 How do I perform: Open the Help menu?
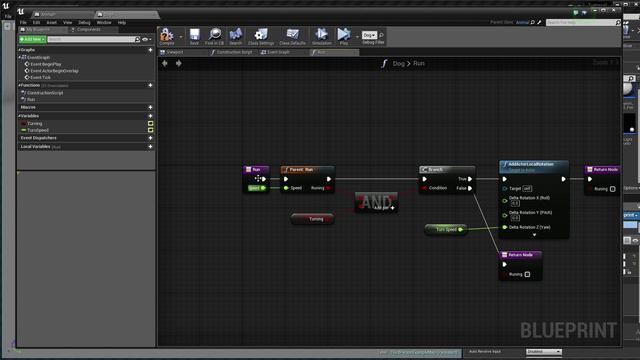(122, 22)
